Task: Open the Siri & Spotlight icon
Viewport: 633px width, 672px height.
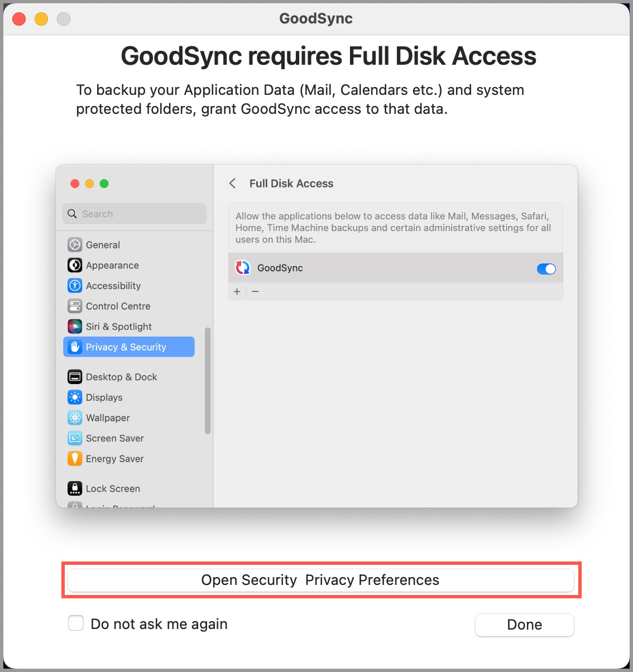Action: point(75,327)
